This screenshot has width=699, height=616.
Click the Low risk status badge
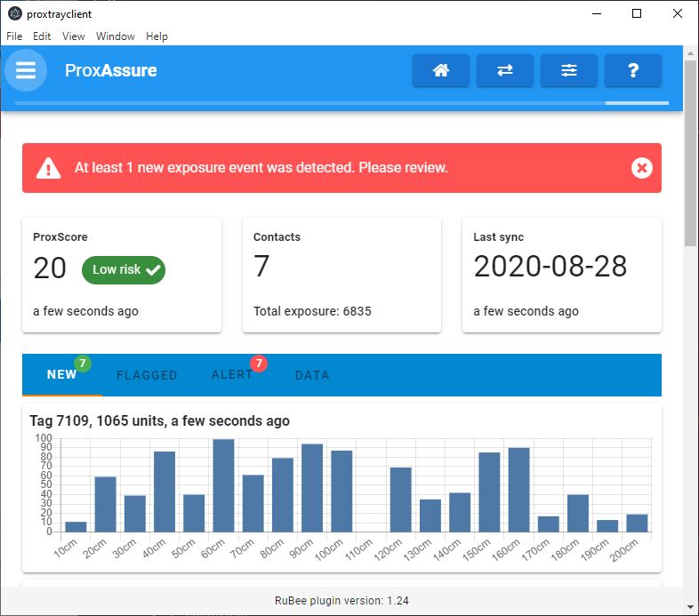coord(123,269)
